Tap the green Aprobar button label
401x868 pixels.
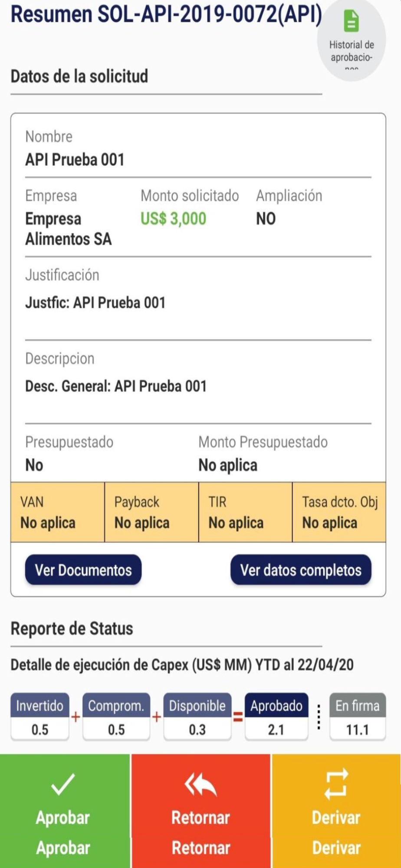[63, 818]
